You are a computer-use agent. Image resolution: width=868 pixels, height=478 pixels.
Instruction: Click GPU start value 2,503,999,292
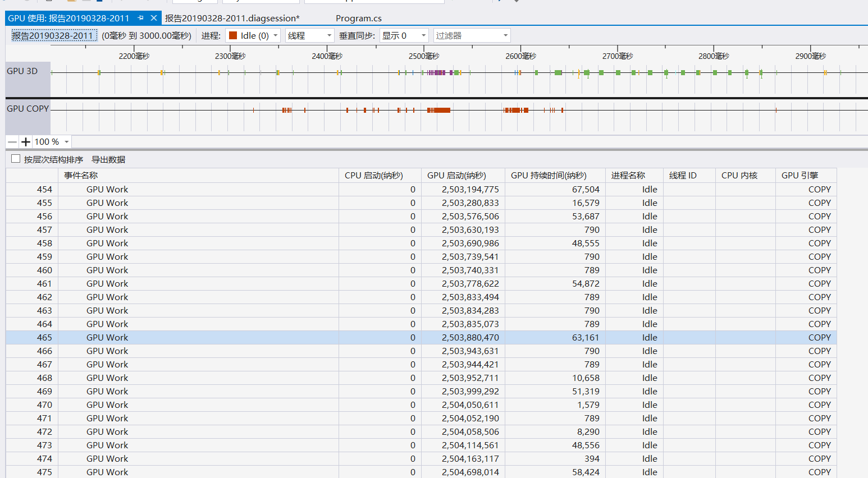[x=470, y=392]
